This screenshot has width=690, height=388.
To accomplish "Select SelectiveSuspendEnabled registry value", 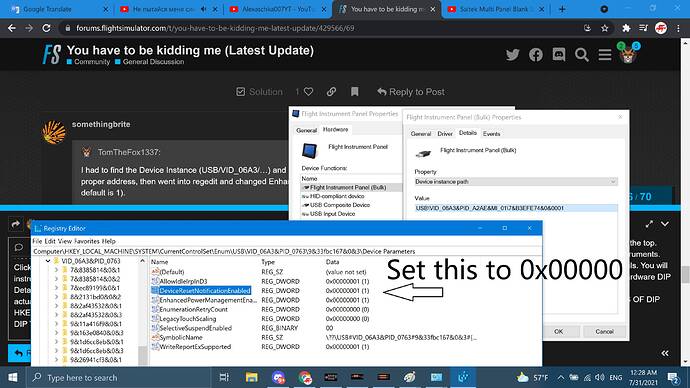I will (195, 328).
